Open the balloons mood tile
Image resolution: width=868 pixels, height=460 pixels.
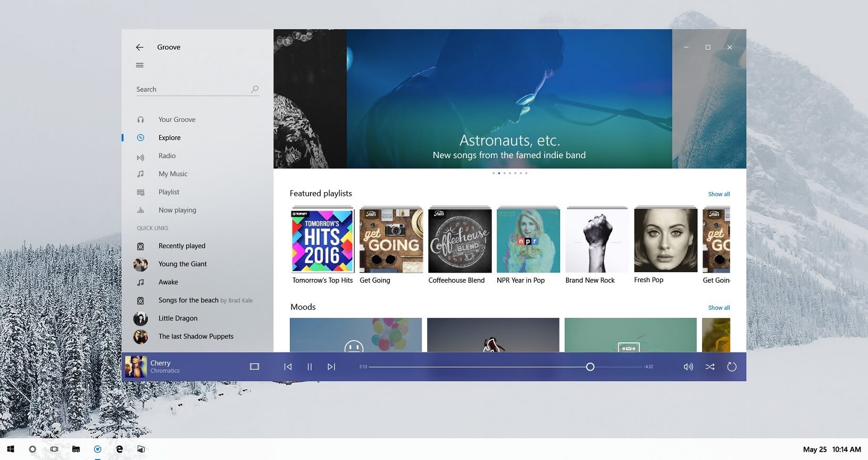[x=356, y=335]
